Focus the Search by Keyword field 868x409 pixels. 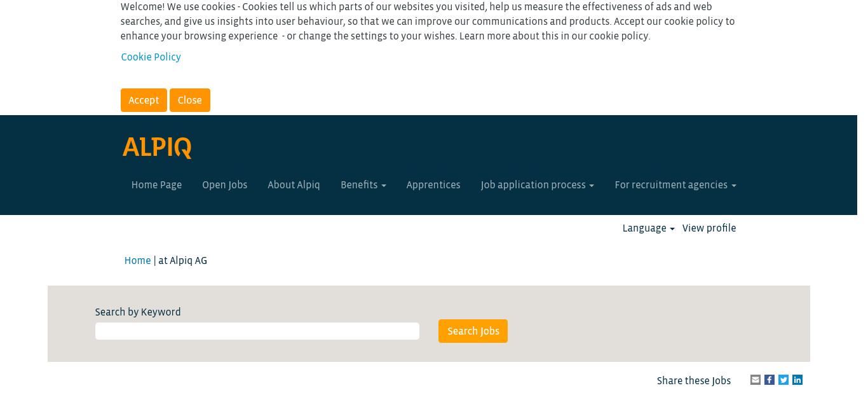[x=257, y=331]
